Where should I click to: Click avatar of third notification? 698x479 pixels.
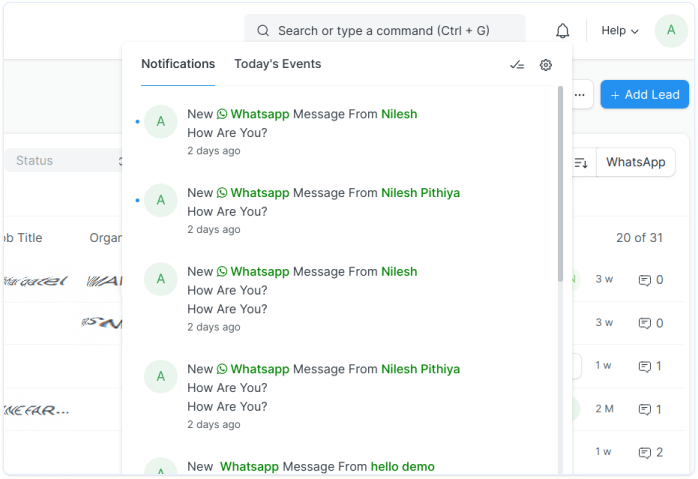click(x=161, y=279)
